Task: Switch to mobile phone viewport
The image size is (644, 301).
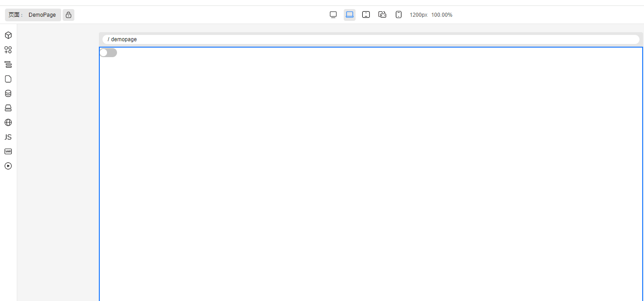Action: coord(399,15)
